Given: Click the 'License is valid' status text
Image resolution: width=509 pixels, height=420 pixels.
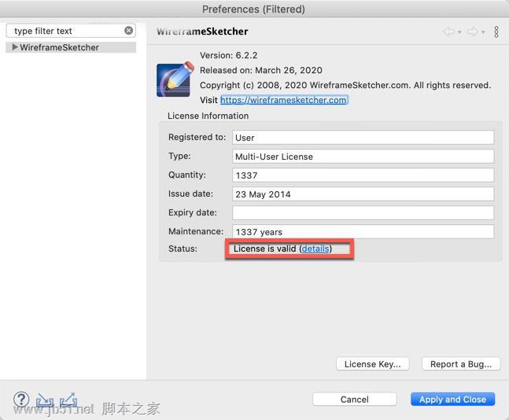Looking at the screenshot, I should click(264, 249).
